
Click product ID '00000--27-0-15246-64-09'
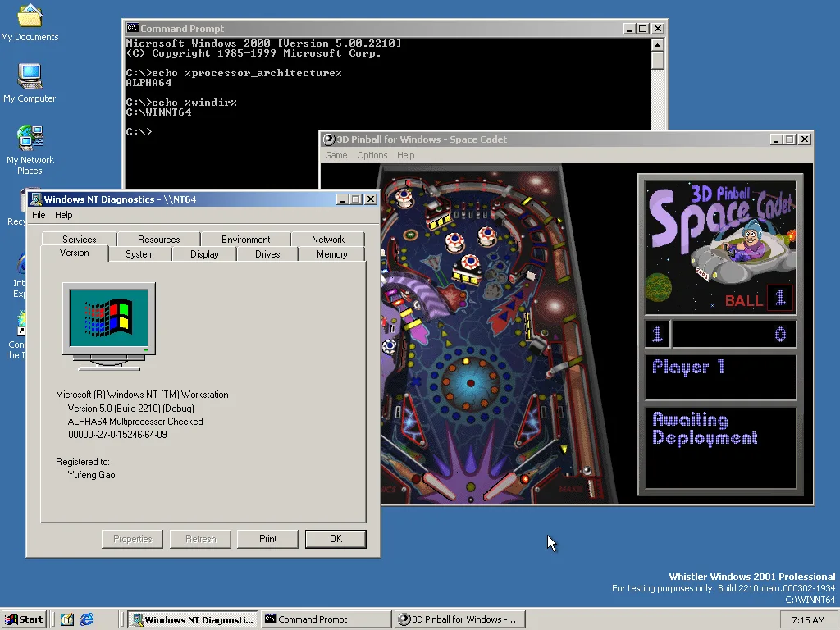(117, 435)
